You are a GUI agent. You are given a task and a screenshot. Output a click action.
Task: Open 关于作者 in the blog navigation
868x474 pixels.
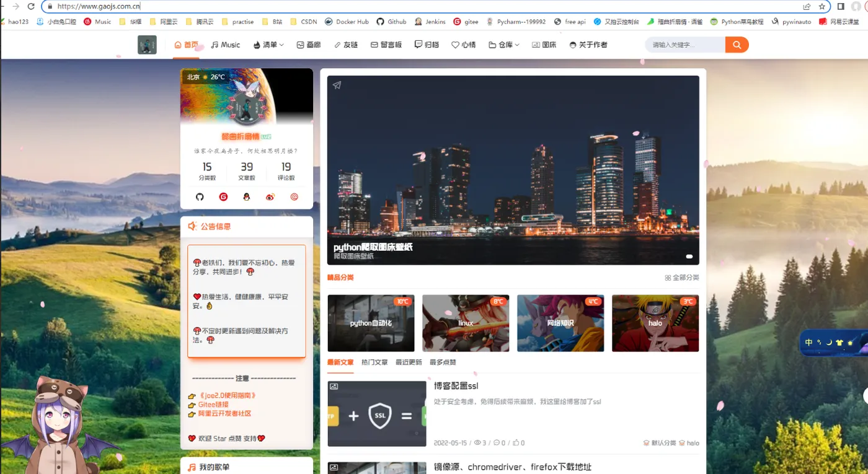pyautogui.click(x=588, y=45)
